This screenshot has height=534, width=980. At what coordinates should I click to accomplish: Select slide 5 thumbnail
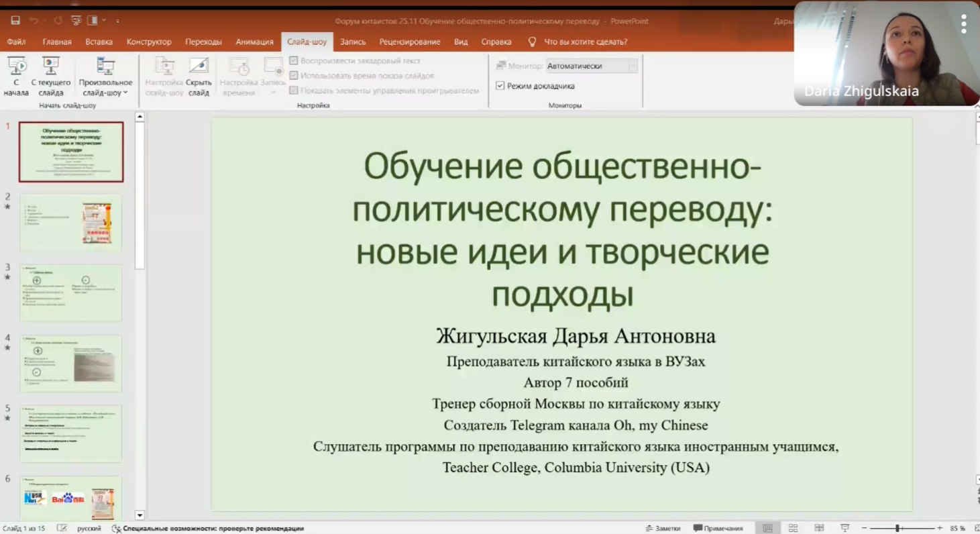(x=71, y=434)
